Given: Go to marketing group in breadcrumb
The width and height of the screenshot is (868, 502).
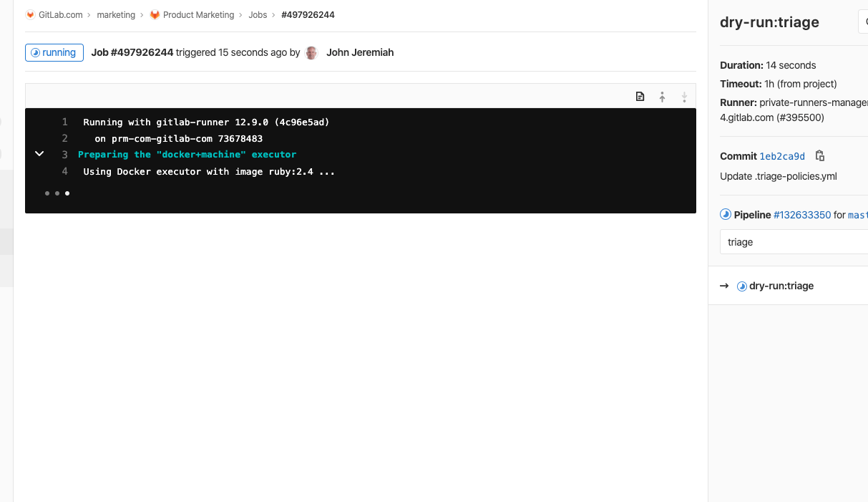Looking at the screenshot, I should [x=115, y=15].
